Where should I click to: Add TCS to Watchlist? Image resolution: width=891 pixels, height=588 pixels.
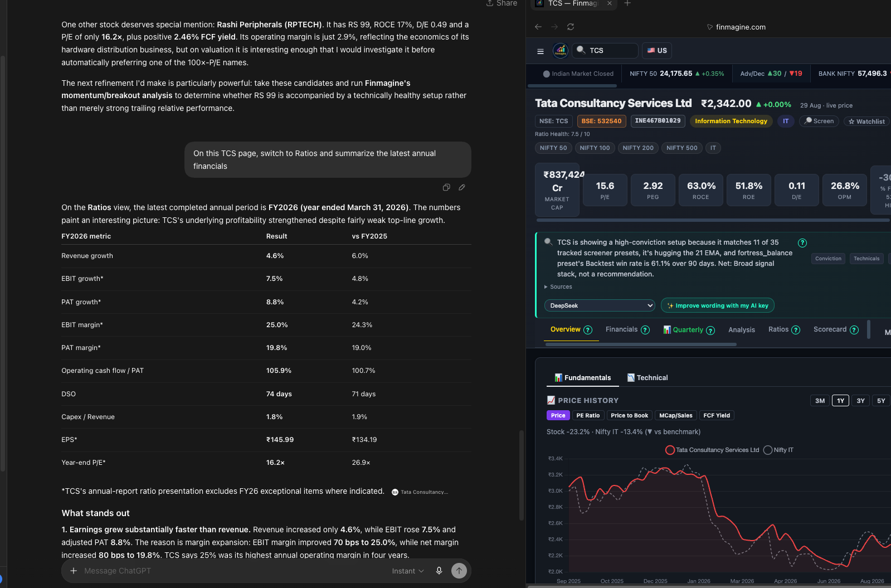point(866,122)
